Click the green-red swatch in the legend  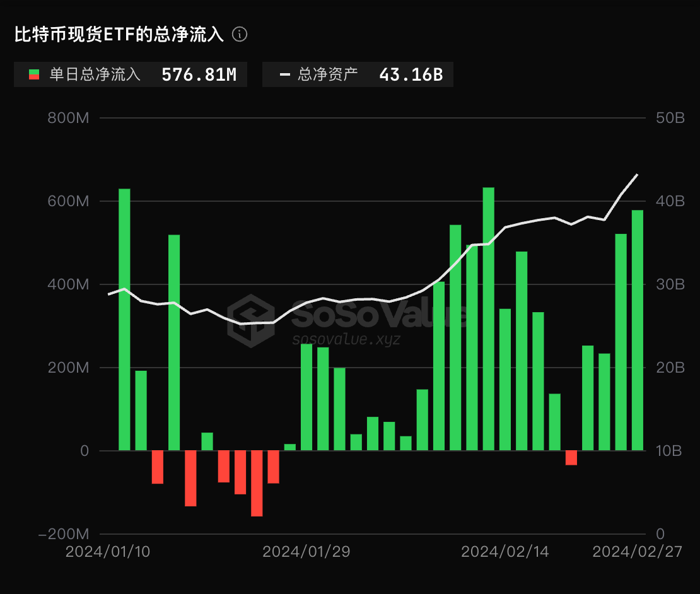pos(35,74)
